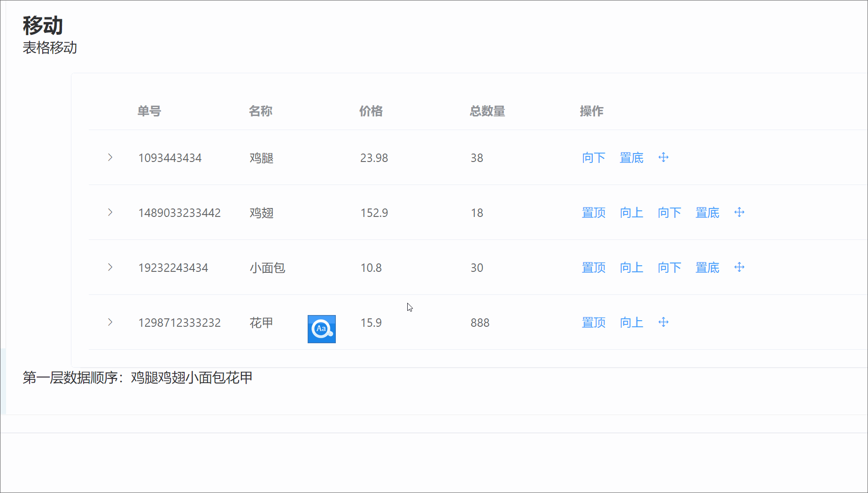Expand the 鸡腿 row details
The width and height of the screenshot is (868, 493).
click(x=110, y=158)
